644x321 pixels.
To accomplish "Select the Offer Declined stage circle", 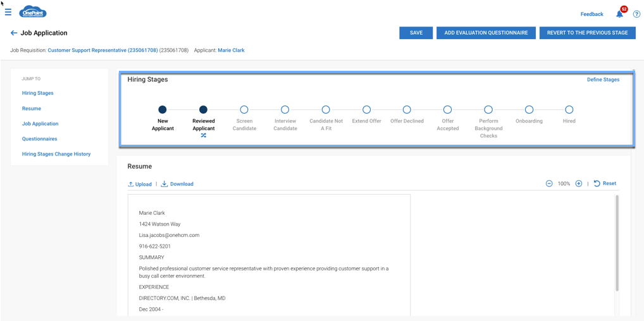I will point(407,109).
